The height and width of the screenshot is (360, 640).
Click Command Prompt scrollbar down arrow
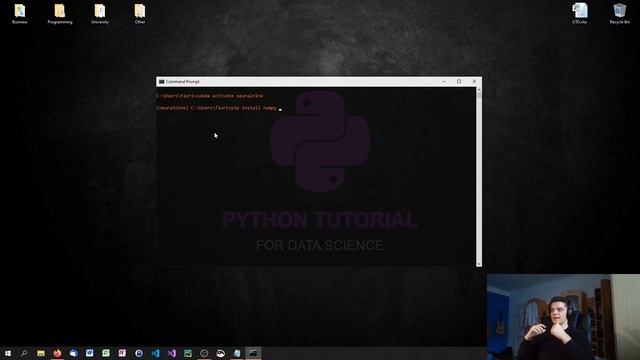[479, 264]
